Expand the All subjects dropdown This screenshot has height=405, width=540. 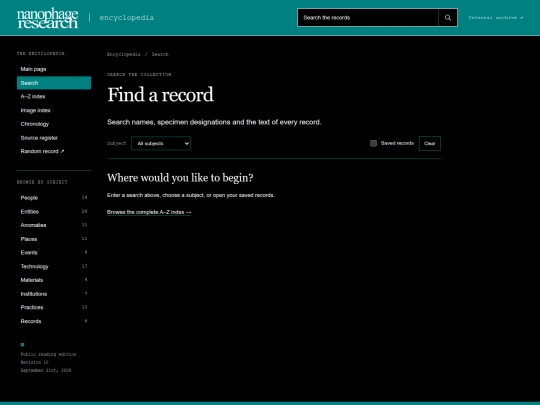click(161, 143)
